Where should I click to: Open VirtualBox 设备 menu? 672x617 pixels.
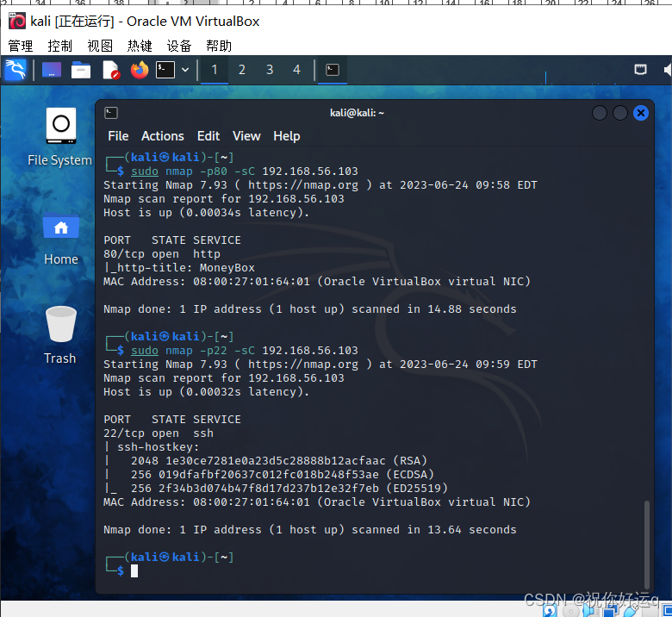point(179,46)
